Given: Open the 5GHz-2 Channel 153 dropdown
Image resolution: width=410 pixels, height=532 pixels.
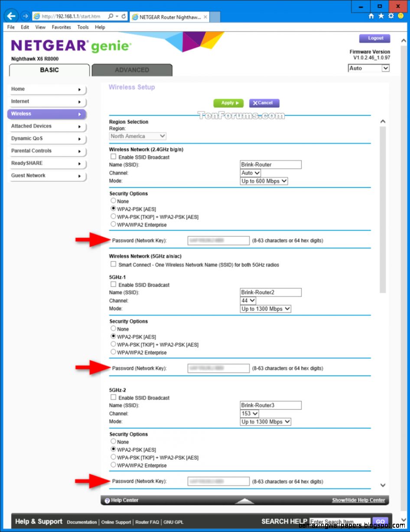Looking at the screenshot, I should pyautogui.click(x=250, y=414).
